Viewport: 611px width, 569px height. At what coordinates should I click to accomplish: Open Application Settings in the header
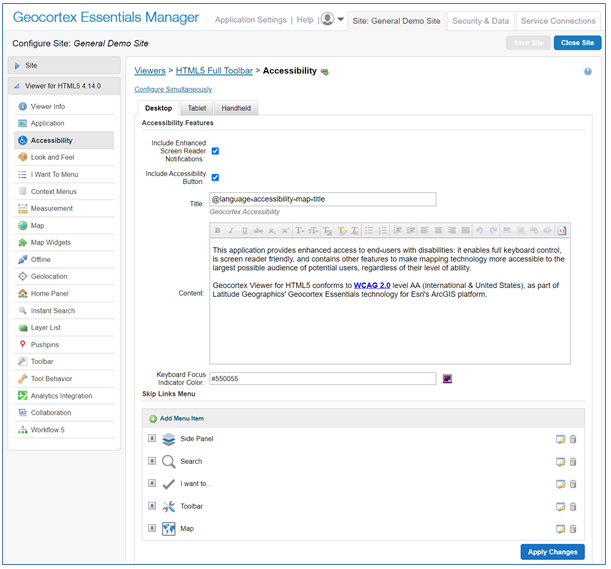pyautogui.click(x=251, y=20)
